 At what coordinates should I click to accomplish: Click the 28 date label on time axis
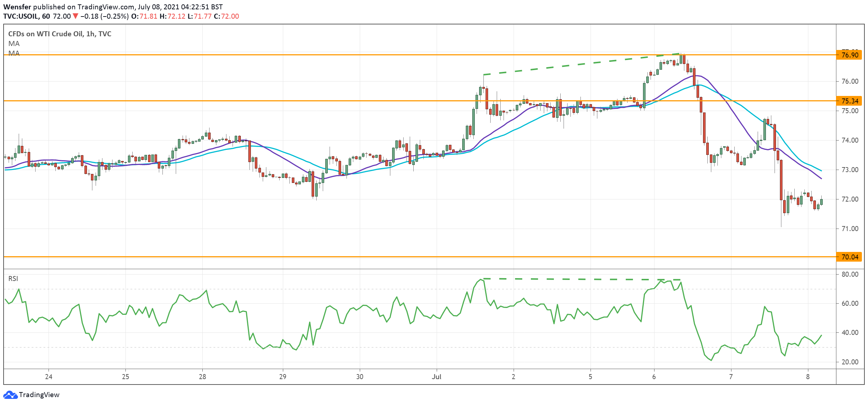pos(202,377)
